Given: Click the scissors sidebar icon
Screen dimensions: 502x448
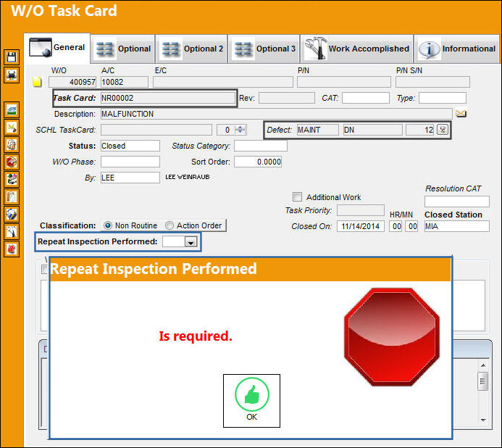Looking at the screenshot, I should (12, 127).
